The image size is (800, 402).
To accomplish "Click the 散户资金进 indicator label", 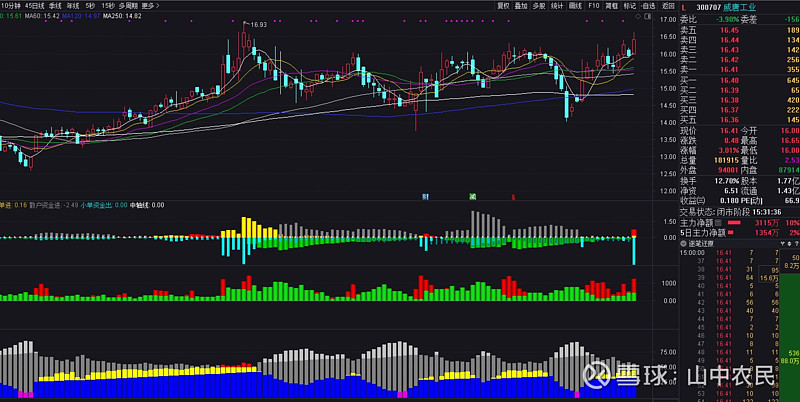I will pos(54,205).
